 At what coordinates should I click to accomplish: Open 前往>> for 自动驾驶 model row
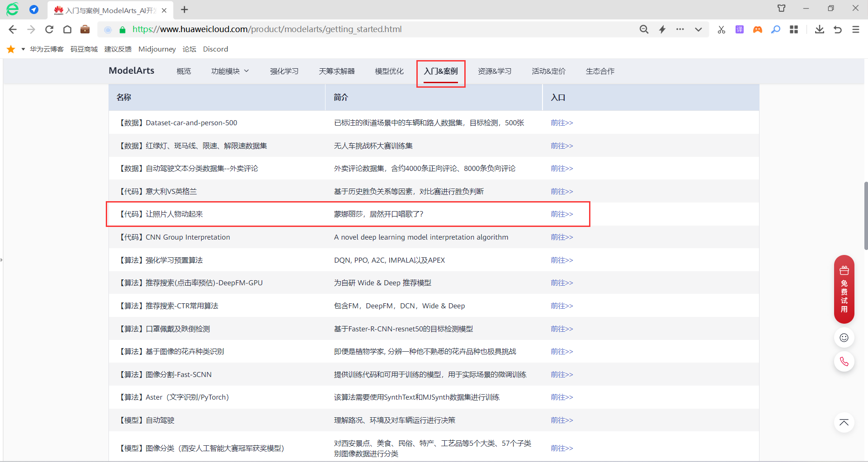(562, 420)
